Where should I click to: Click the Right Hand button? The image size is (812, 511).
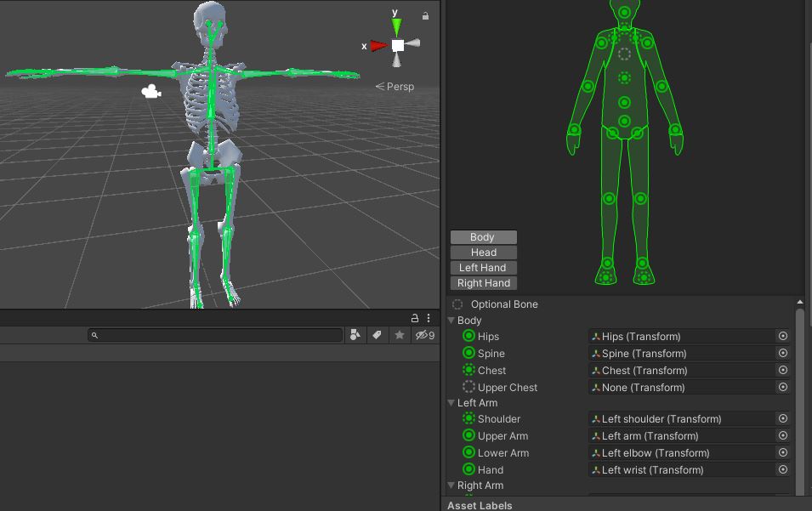[x=483, y=283]
